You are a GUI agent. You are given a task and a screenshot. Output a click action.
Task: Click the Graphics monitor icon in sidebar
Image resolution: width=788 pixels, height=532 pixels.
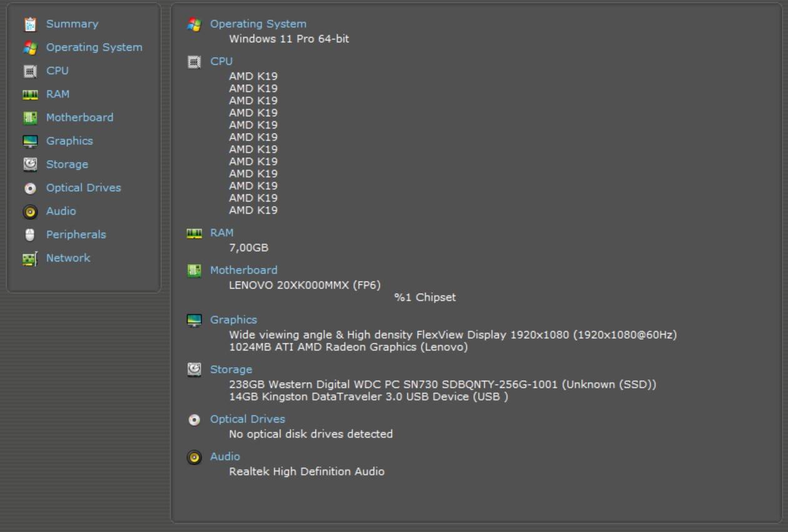[30, 141]
